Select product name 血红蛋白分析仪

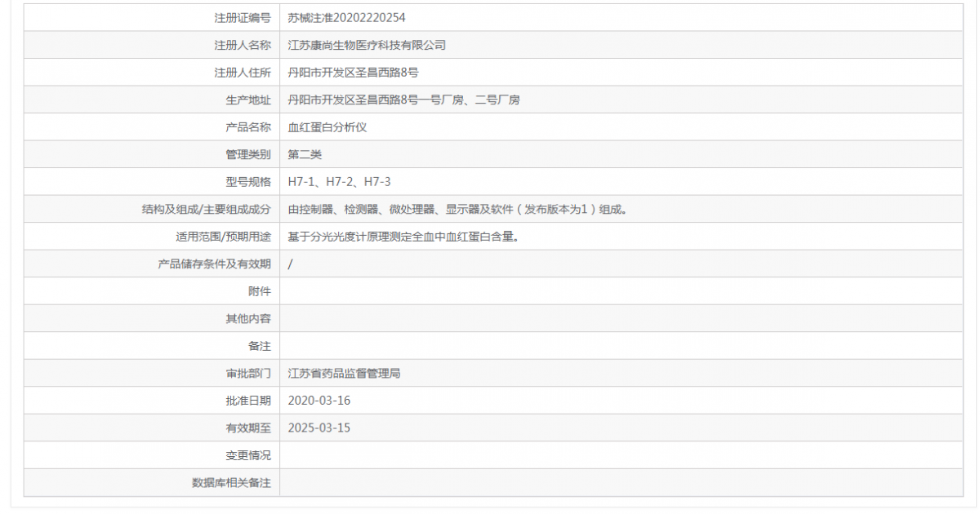click(x=328, y=127)
